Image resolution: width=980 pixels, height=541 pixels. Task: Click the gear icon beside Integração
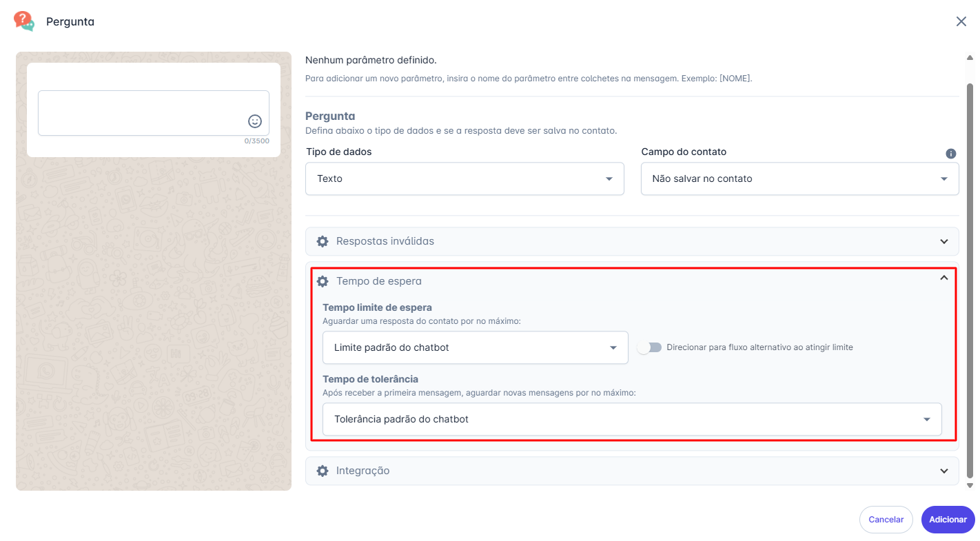[322, 471]
